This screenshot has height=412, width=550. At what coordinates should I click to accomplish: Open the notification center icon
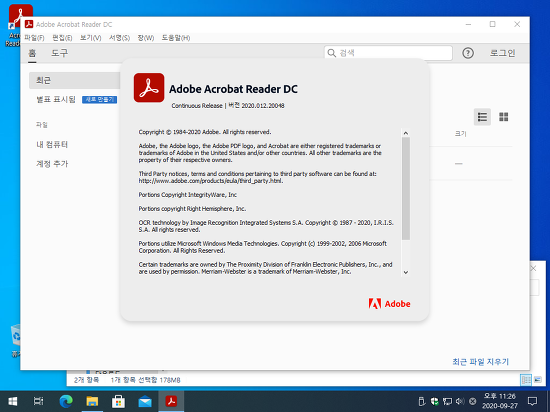pos(532,401)
